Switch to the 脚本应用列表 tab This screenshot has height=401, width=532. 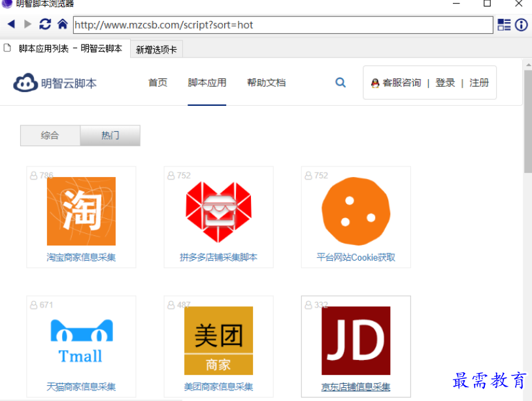click(65, 49)
